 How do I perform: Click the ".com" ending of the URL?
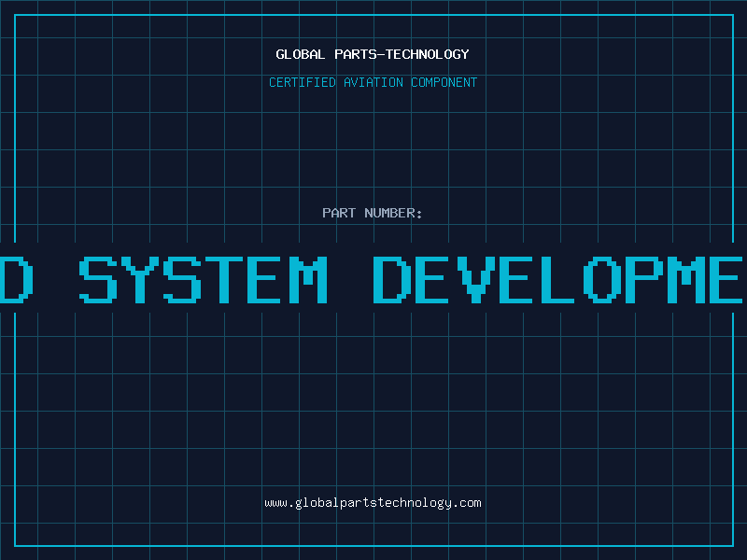467,503
